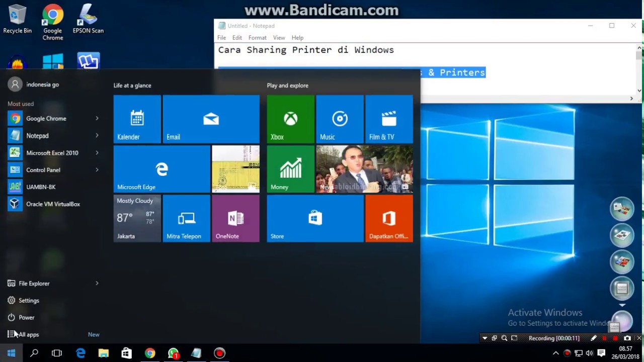Open Notepad View menu
Image resolution: width=644 pixels, height=362 pixels.
279,38
